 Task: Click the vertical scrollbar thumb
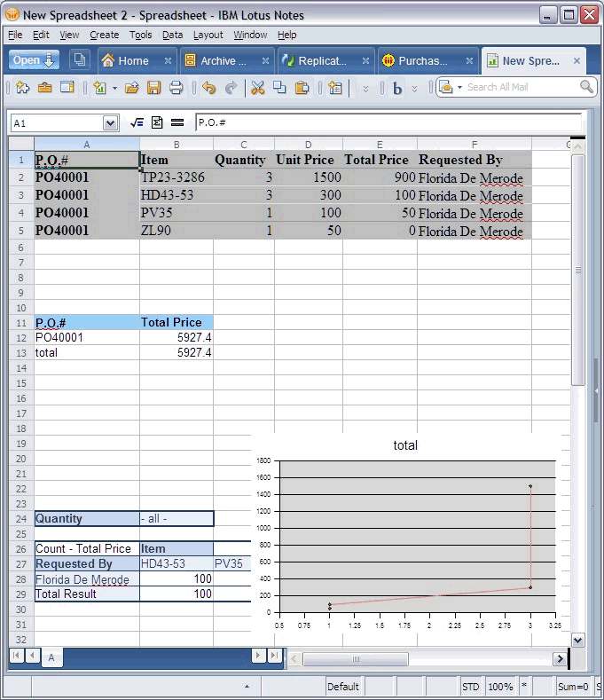point(578,270)
